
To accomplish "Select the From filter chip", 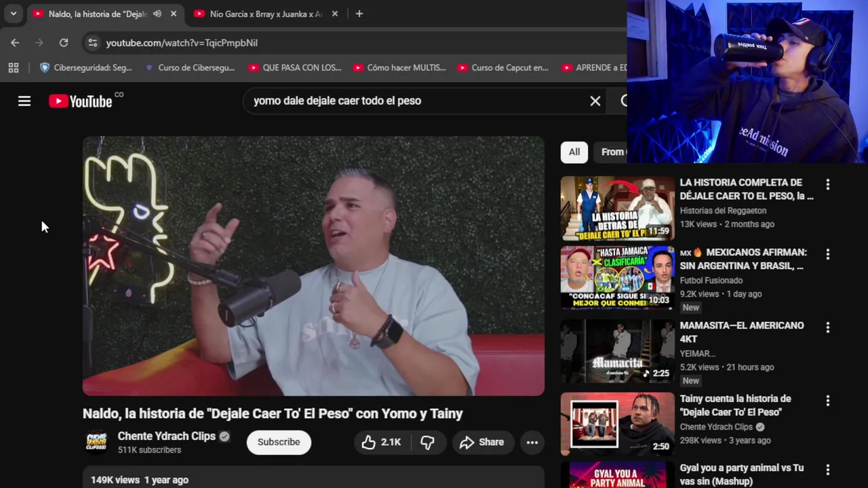I will tap(610, 152).
